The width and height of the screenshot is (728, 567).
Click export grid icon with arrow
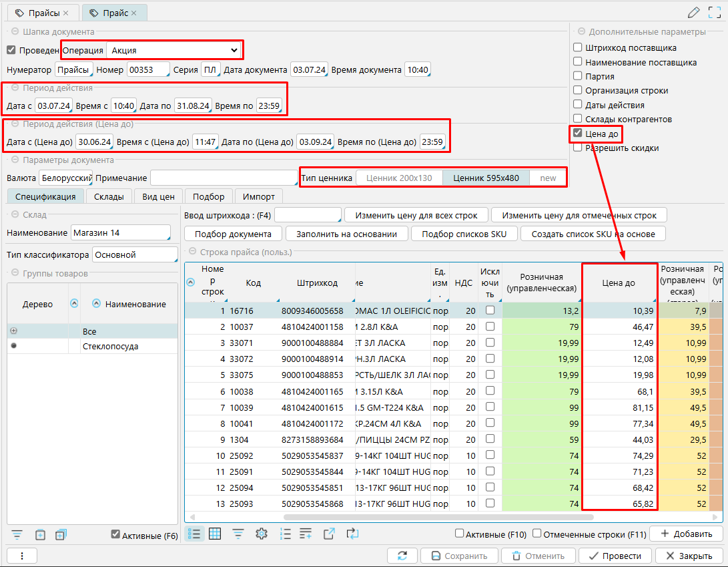pos(329,534)
